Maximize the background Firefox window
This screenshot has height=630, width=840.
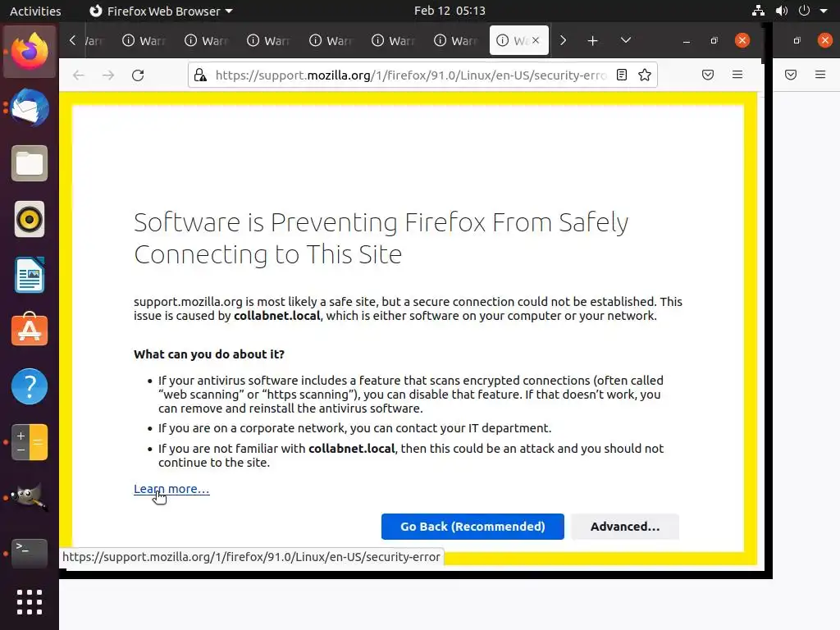coord(797,41)
